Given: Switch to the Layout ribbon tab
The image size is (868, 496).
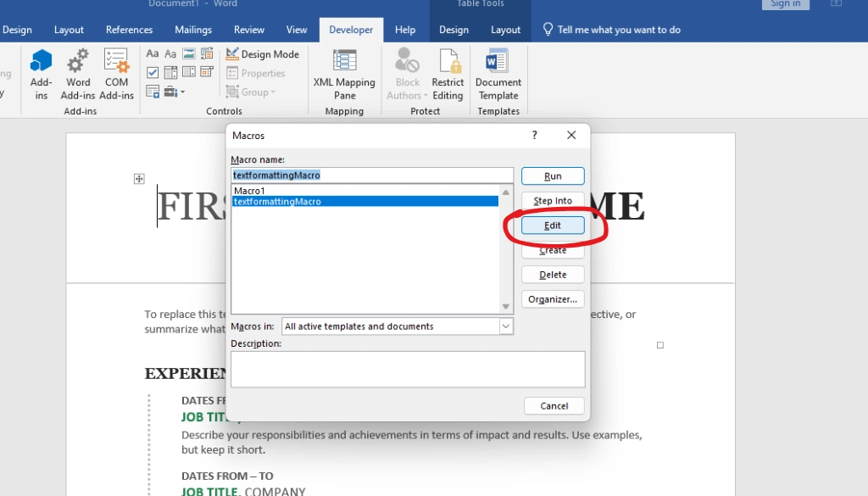Looking at the screenshot, I should (70, 30).
